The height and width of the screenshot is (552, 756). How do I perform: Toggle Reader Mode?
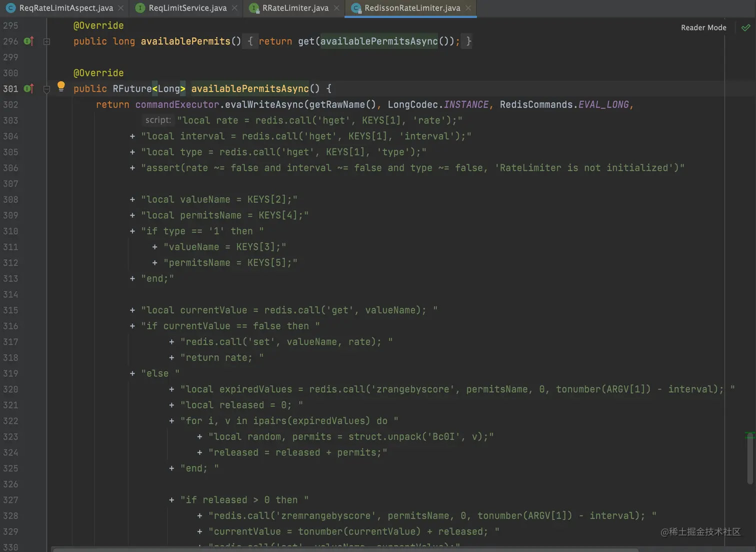click(x=703, y=27)
